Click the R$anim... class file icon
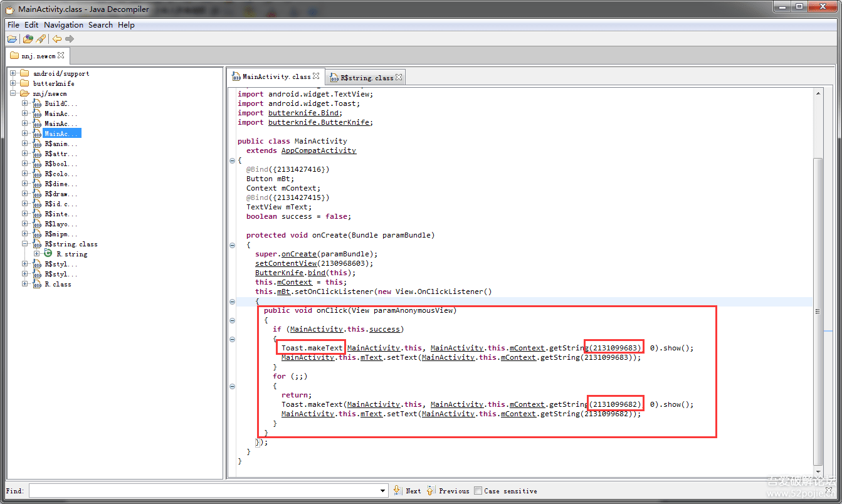This screenshot has width=842, height=504. tap(38, 144)
